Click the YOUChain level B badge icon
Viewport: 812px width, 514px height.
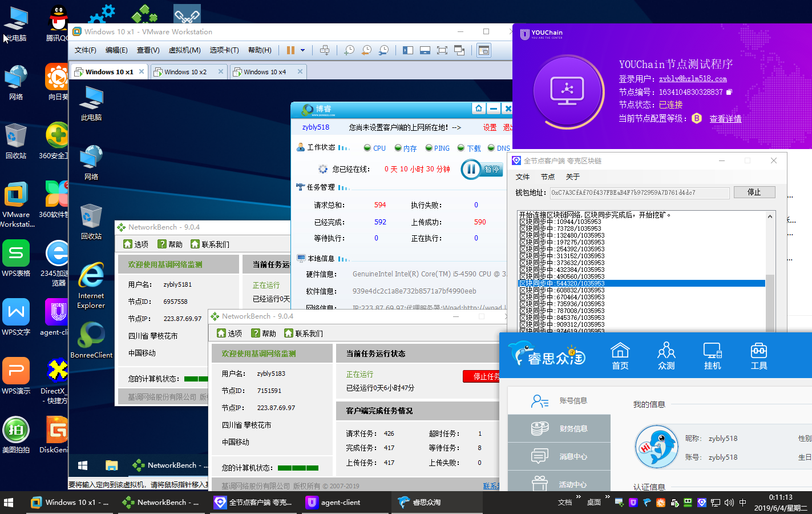tap(697, 118)
